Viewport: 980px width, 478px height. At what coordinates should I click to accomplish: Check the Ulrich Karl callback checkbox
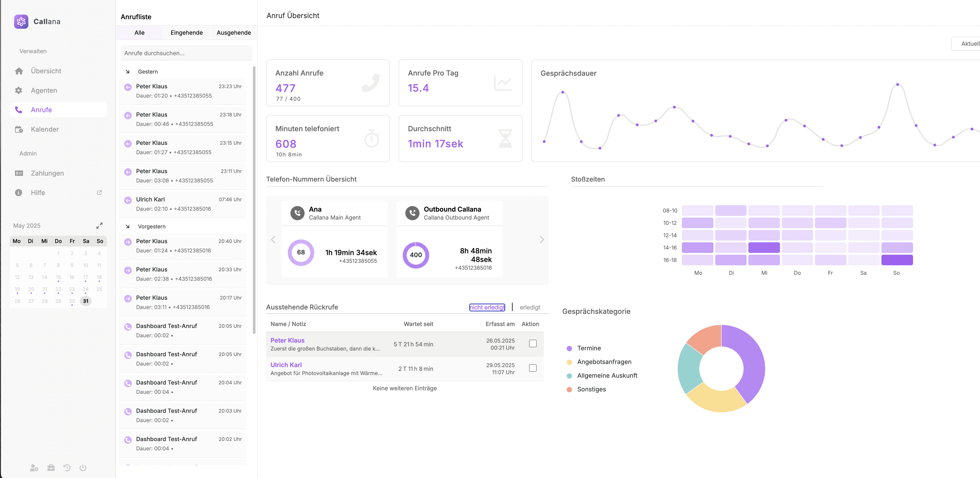tap(533, 368)
